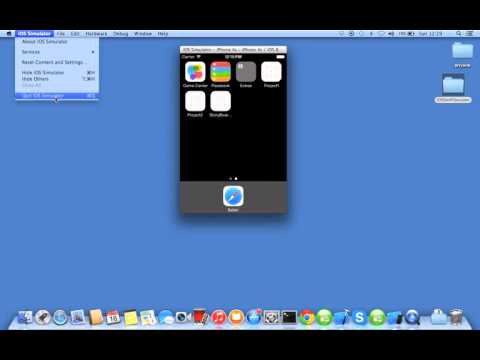
Task: Click the volume icon in menu bar
Action: coord(391,34)
